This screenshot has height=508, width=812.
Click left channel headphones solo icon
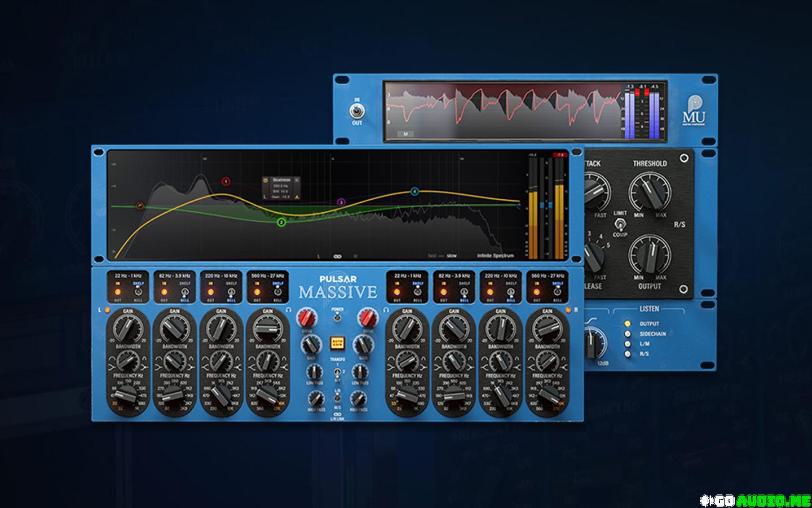coord(289,310)
